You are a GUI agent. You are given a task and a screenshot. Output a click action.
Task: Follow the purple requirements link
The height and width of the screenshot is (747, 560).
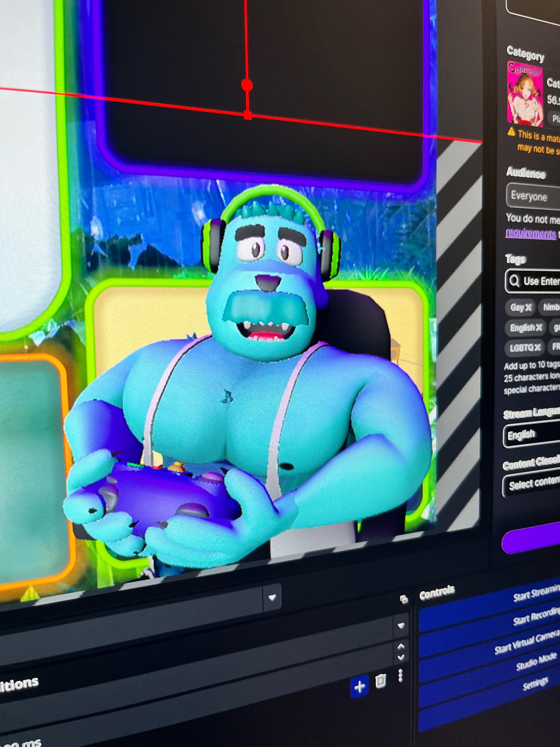531,233
